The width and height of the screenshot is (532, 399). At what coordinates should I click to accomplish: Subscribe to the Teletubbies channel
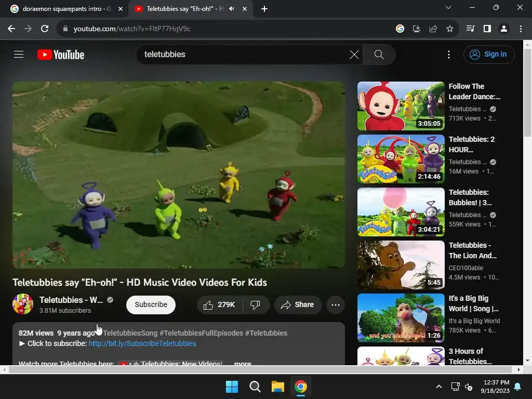tap(151, 304)
